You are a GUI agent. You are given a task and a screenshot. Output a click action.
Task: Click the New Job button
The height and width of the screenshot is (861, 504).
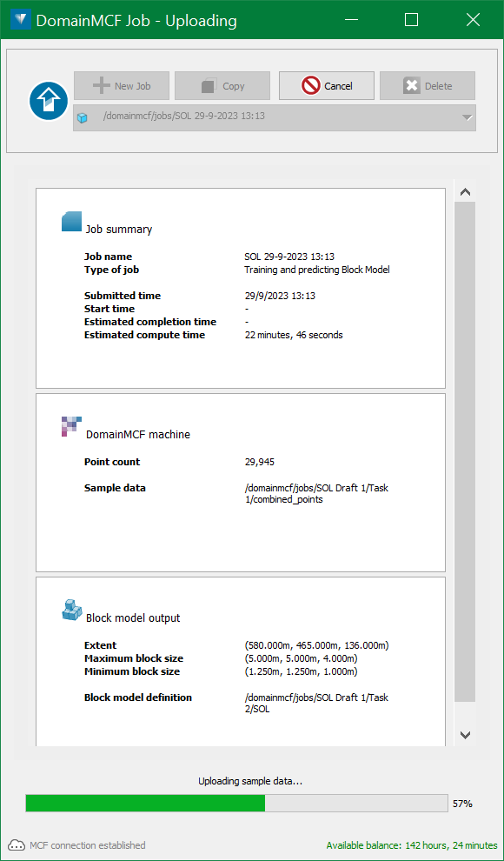pyautogui.click(x=122, y=85)
